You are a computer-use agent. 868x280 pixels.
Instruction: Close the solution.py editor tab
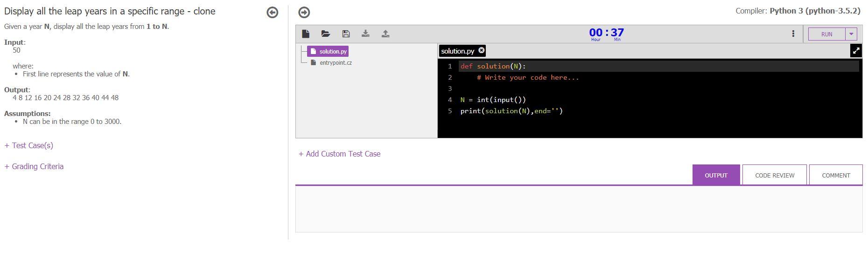pos(482,50)
